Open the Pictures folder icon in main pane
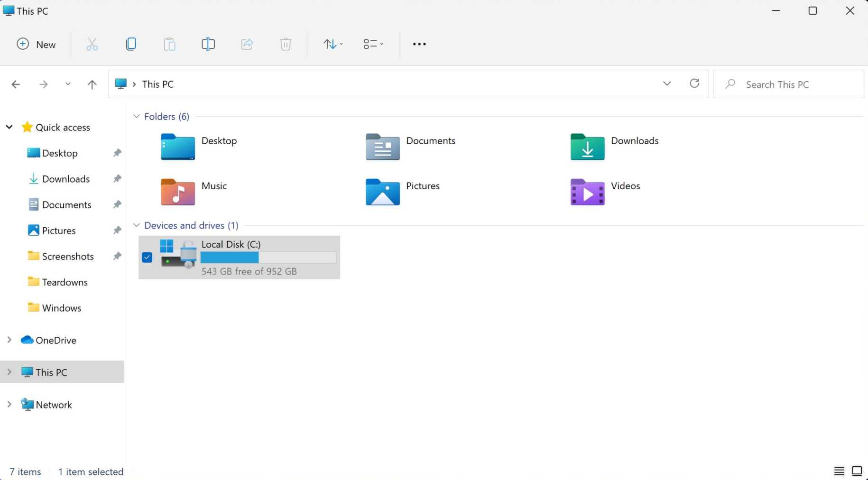 tap(383, 192)
